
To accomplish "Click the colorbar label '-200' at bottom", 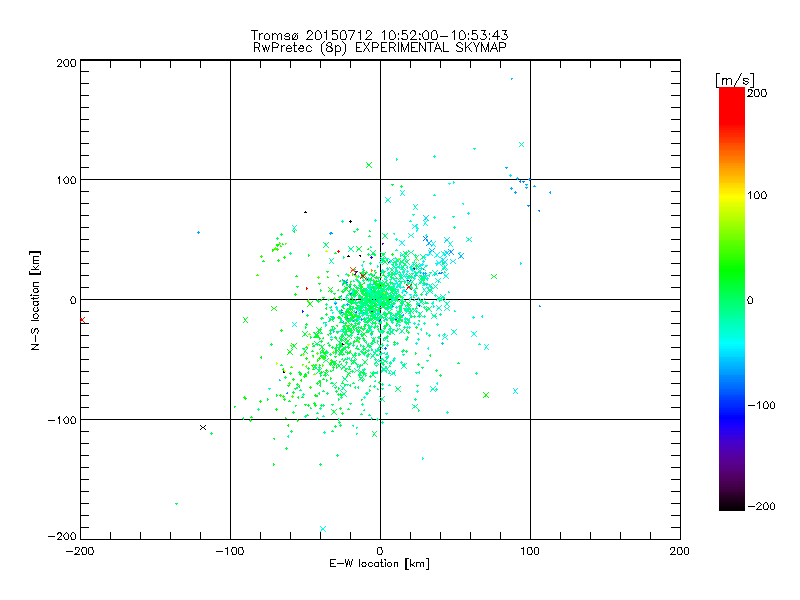I will click(x=761, y=506).
